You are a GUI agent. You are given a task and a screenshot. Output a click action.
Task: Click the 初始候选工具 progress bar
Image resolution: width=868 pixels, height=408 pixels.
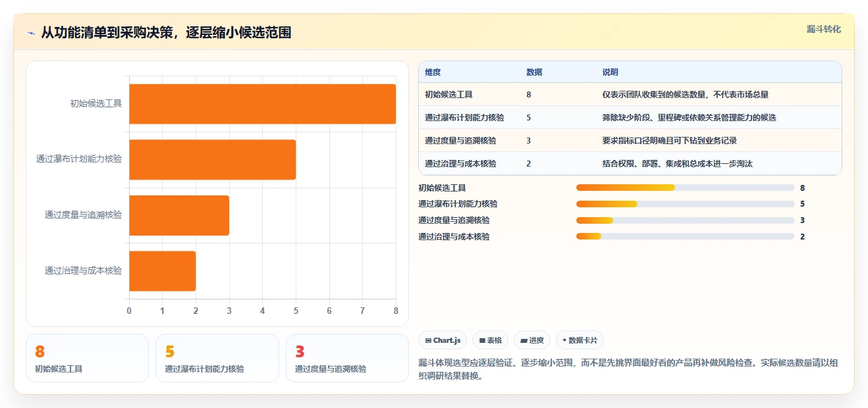point(685,188)
